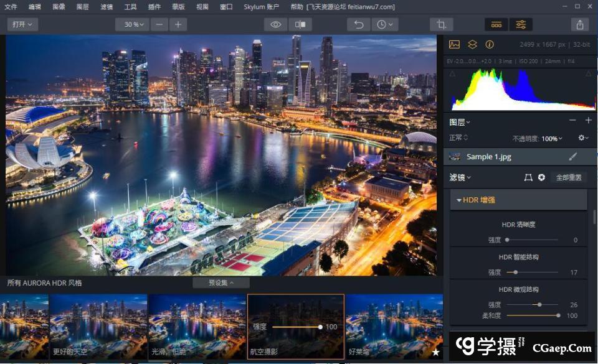598x364 pixels.
Task: Toggle the quick preview eye icon
Action: 275,24
